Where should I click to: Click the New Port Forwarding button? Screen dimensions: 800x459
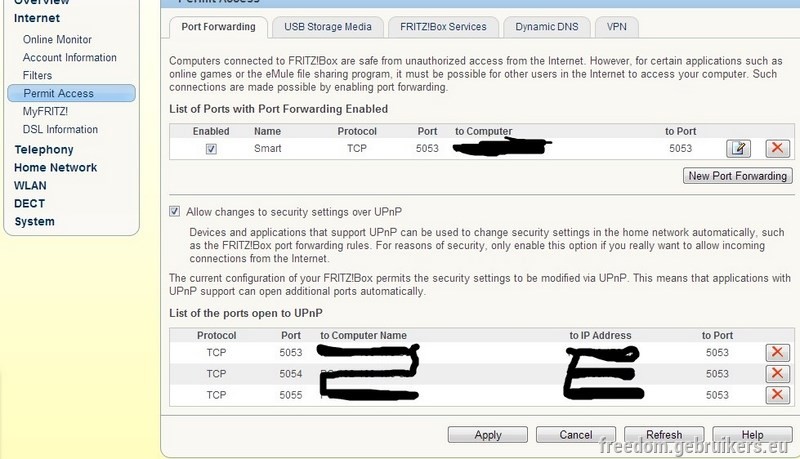click(738, 176)
